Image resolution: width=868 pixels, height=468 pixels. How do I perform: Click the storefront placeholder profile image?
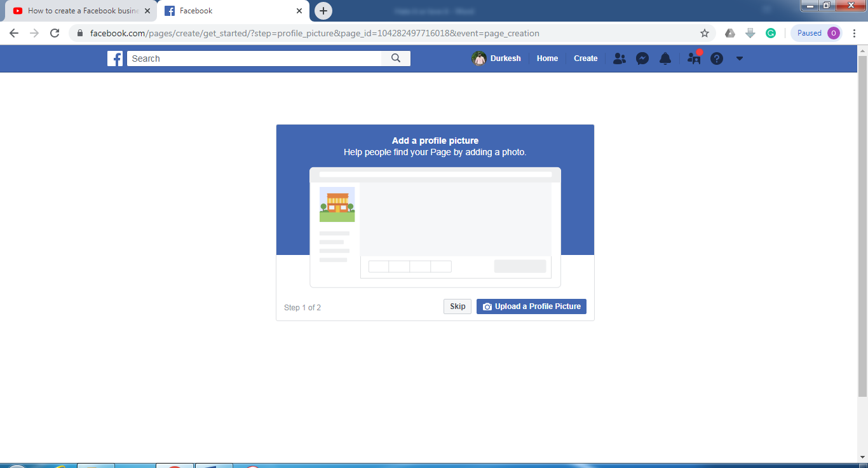(x=337, y=204)
